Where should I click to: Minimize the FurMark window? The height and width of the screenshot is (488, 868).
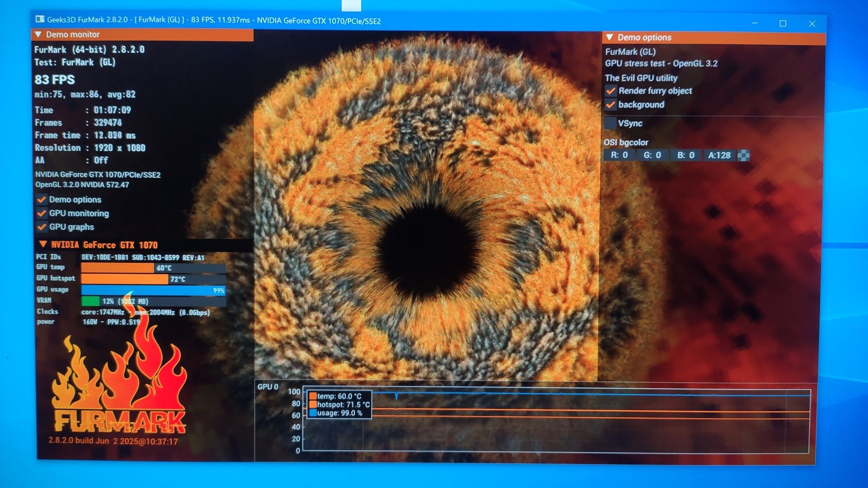[755, 23]
